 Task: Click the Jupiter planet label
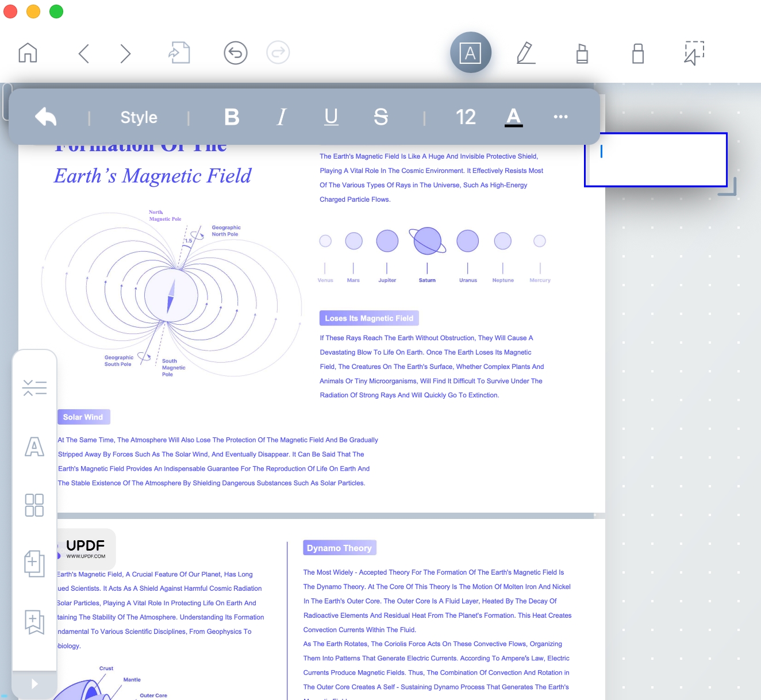pos(387,280)
